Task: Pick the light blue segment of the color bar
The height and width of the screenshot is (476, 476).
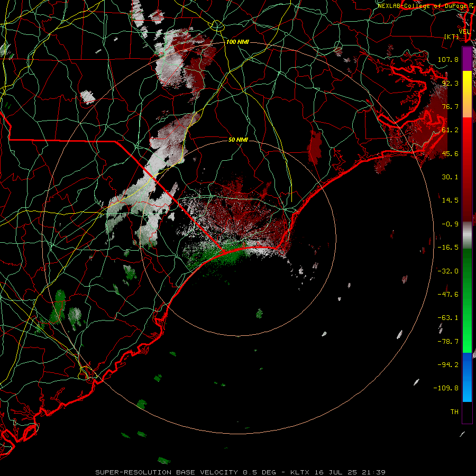Action: point(467,391)
